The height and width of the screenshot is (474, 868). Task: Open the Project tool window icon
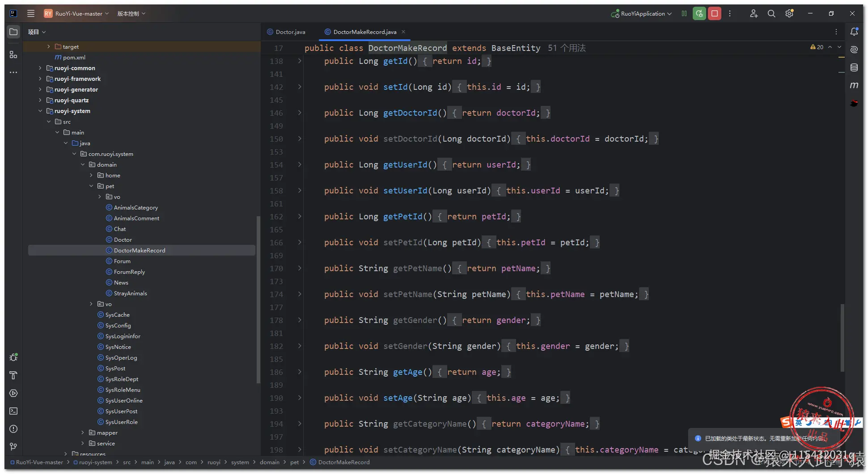(x=13, y=32)
